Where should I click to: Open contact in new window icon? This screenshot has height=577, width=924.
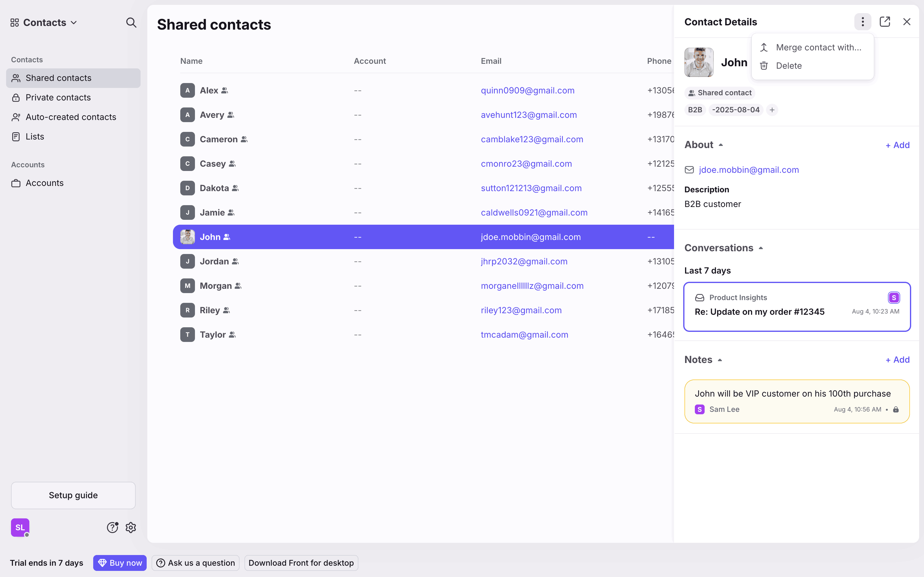click(x=885, y=22)
